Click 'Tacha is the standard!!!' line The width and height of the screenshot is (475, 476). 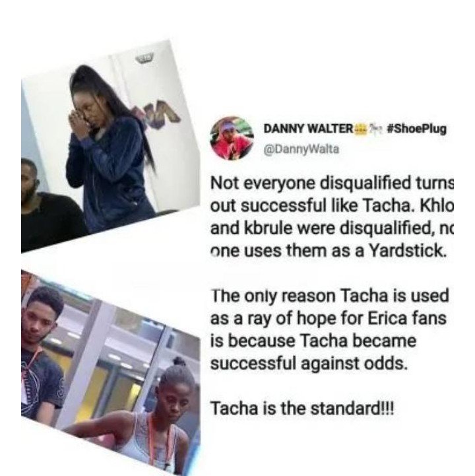(x=301, y=408)
